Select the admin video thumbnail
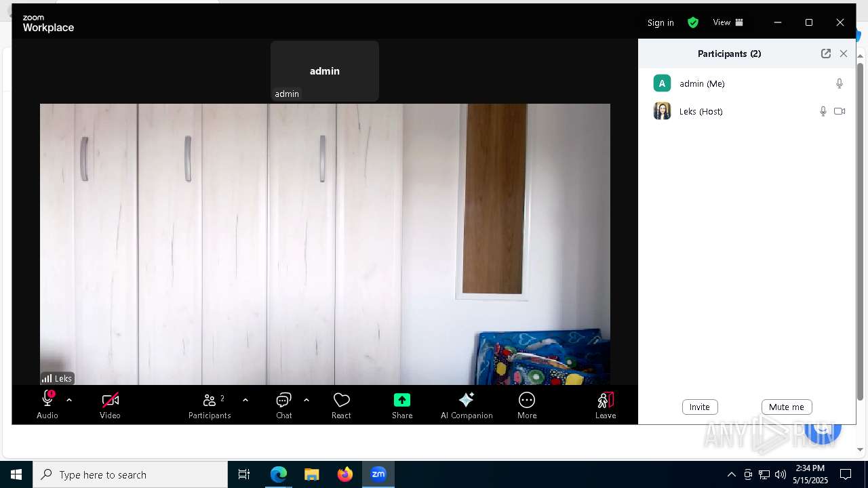 click(325, 71)
